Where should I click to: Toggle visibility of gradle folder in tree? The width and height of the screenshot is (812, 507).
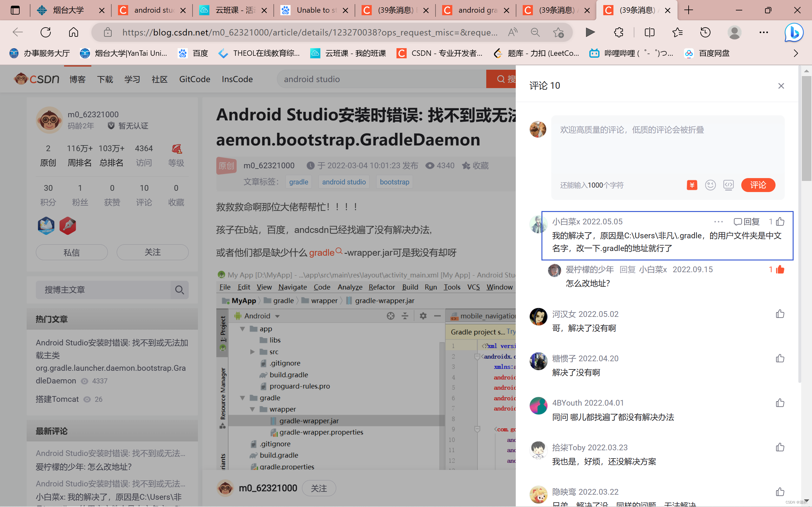pos(242,398)
